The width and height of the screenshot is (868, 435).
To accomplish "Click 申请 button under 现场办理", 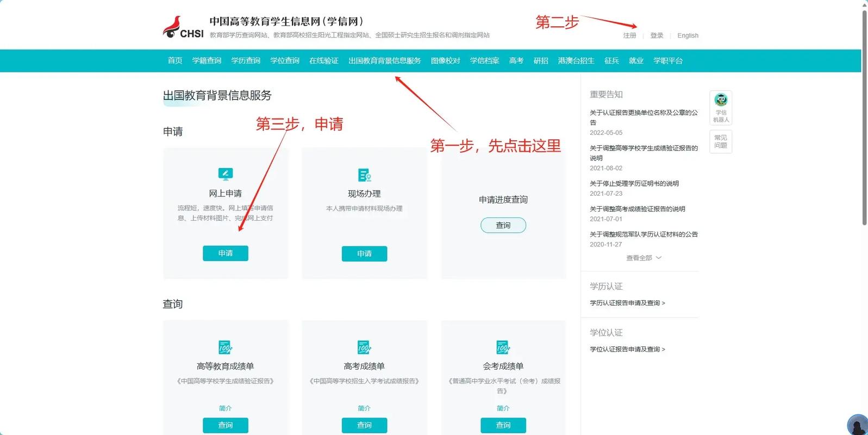I will [364, 254].
